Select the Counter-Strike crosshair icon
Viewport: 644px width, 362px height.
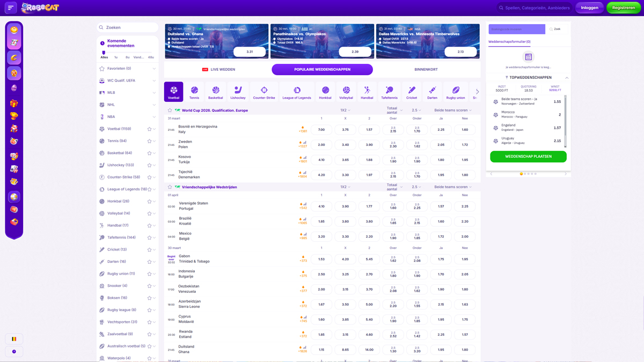264,92
